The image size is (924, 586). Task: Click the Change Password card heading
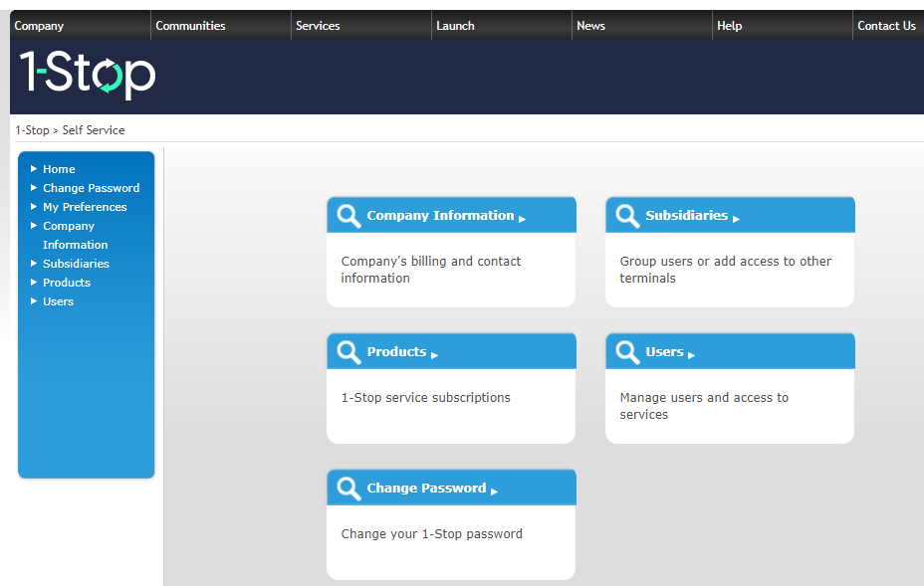click(x=426, y=488)
